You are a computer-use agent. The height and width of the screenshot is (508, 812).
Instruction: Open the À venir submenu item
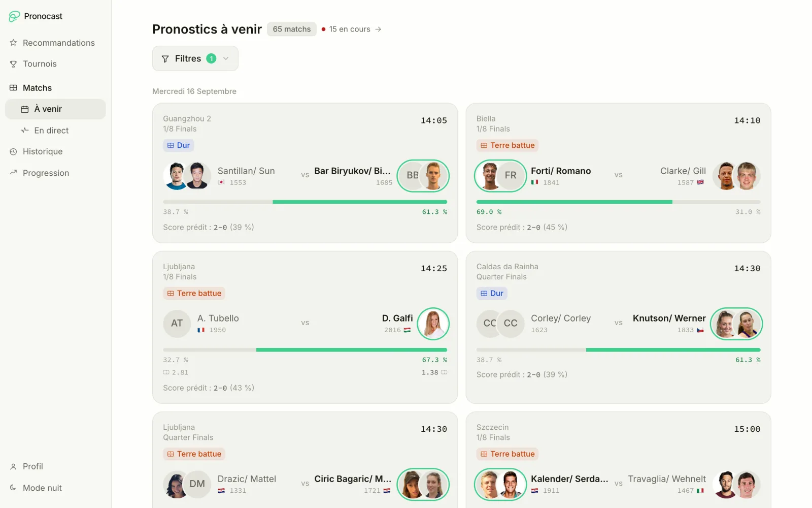pyautogui.click(x=55, y=109)
